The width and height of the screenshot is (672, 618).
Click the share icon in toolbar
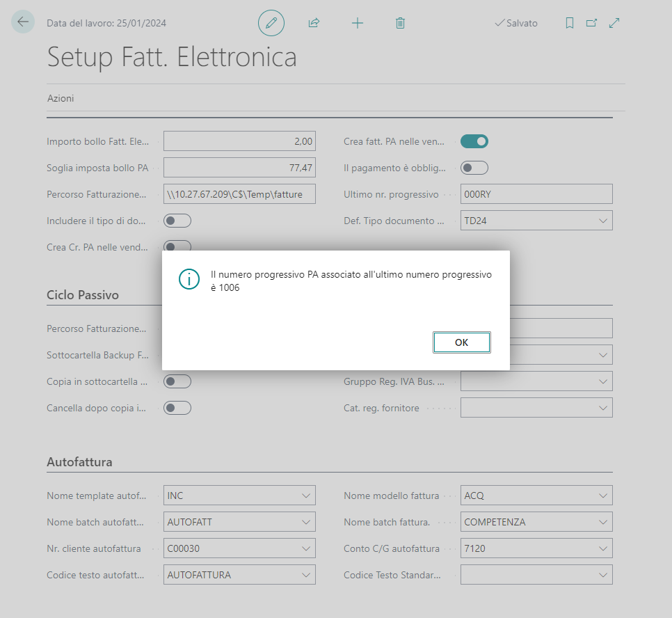tap(314, 23)
